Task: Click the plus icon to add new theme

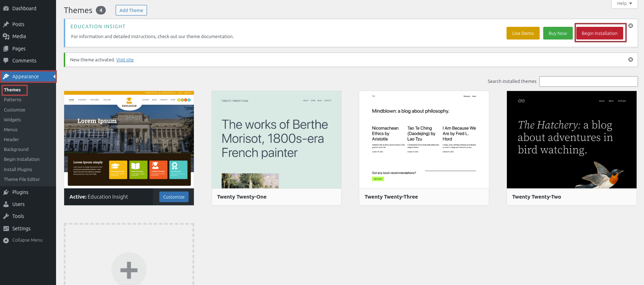Action: tap(129, 270)
